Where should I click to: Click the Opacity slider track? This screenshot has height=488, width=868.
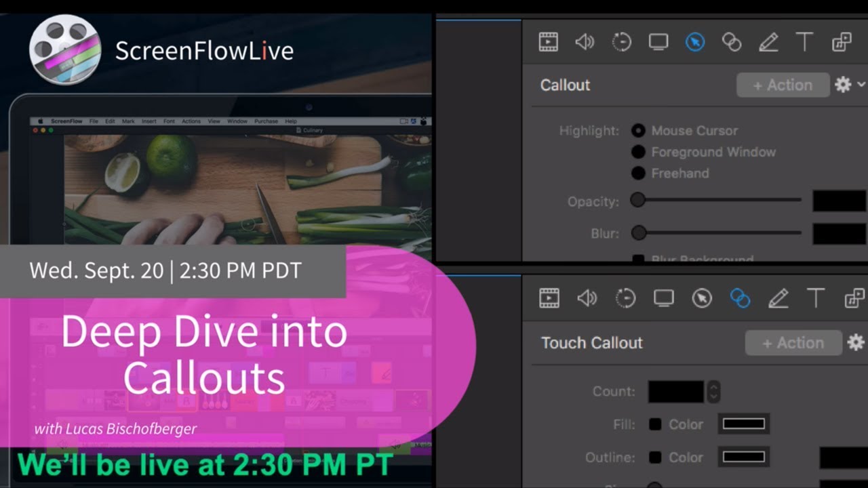pyautogui.click(x=716, y=200)
